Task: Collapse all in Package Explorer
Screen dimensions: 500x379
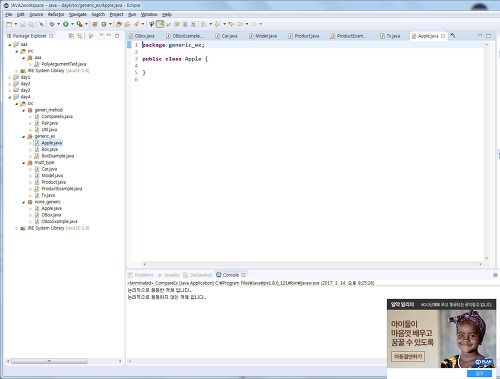Action: click(71, 36)
